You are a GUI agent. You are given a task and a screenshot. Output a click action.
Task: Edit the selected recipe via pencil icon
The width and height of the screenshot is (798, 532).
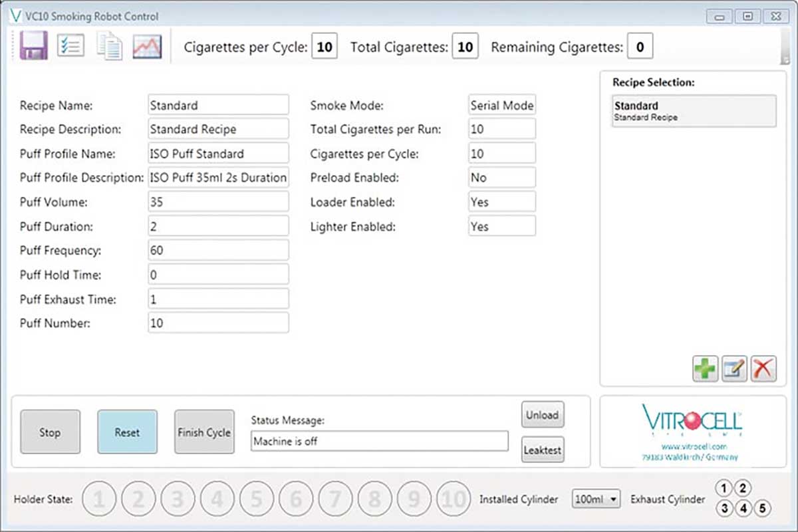click(x=734, y=368)
